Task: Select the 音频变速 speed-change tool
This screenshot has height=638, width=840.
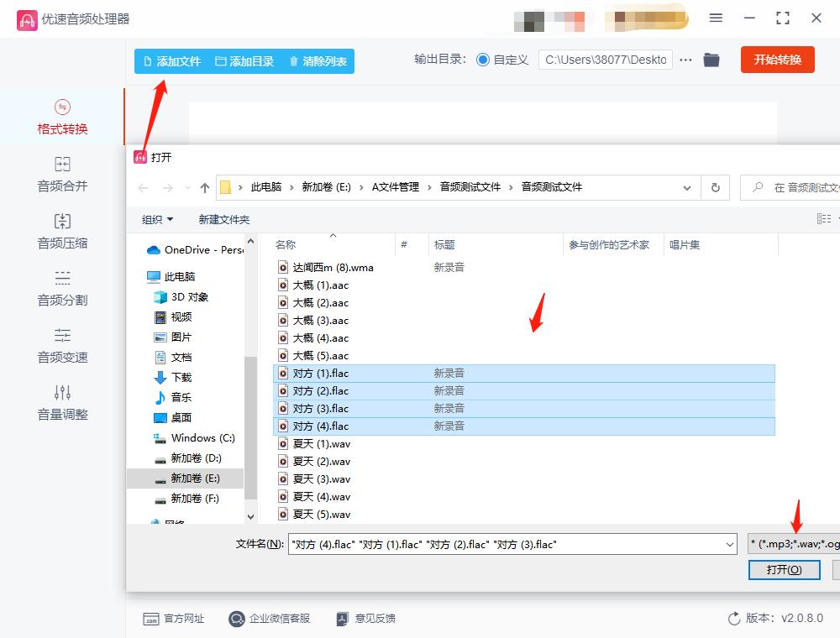Action: 60,344
